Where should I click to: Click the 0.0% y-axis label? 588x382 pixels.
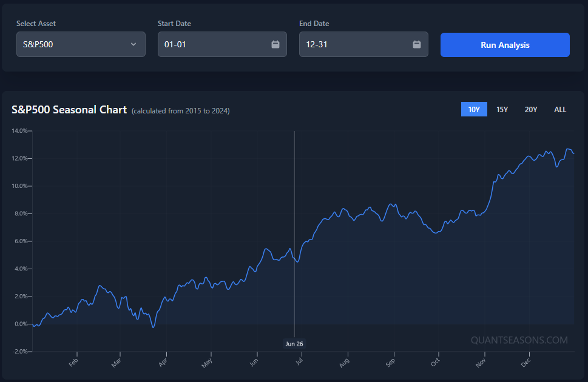coord(21,324)
